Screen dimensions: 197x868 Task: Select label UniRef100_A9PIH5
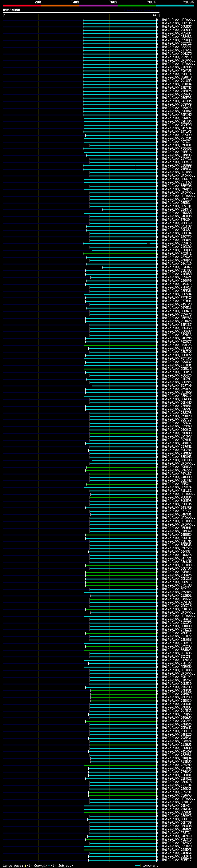point(176,115)
